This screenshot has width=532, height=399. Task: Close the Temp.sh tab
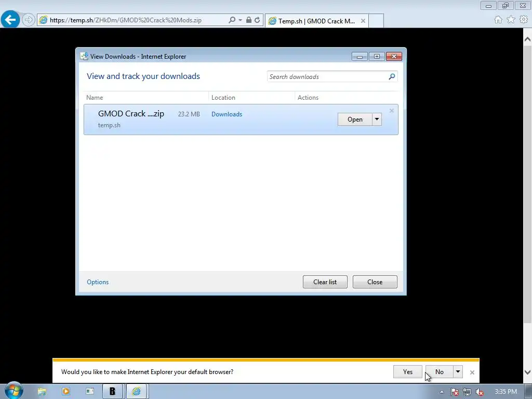click(363, 21)
